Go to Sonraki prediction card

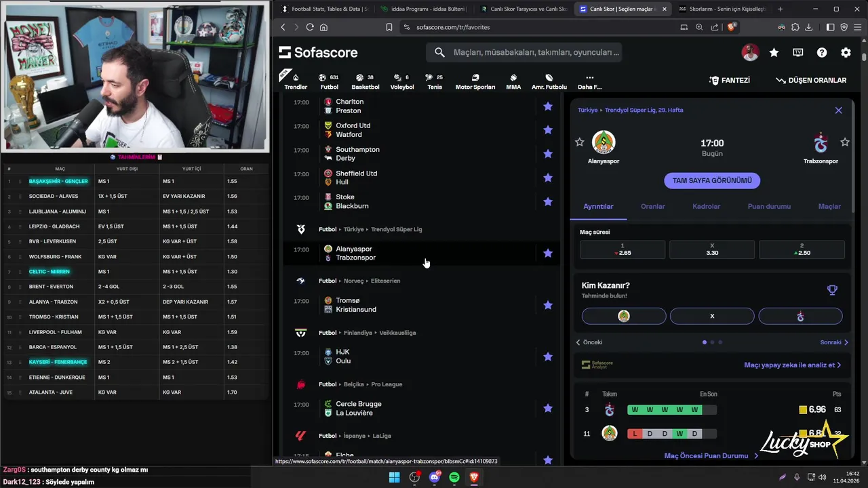point(834,342)
